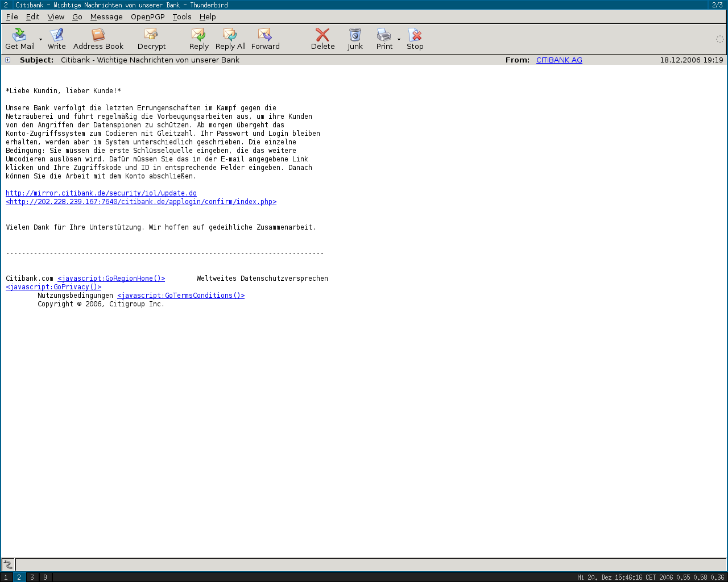
Task: Click the subject text Citibank - Wichtige Nachrichten
Action: (x=150, y=60)
